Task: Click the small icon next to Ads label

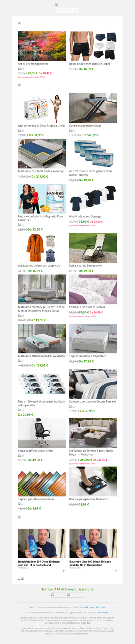Action: [x=23, y=579]
